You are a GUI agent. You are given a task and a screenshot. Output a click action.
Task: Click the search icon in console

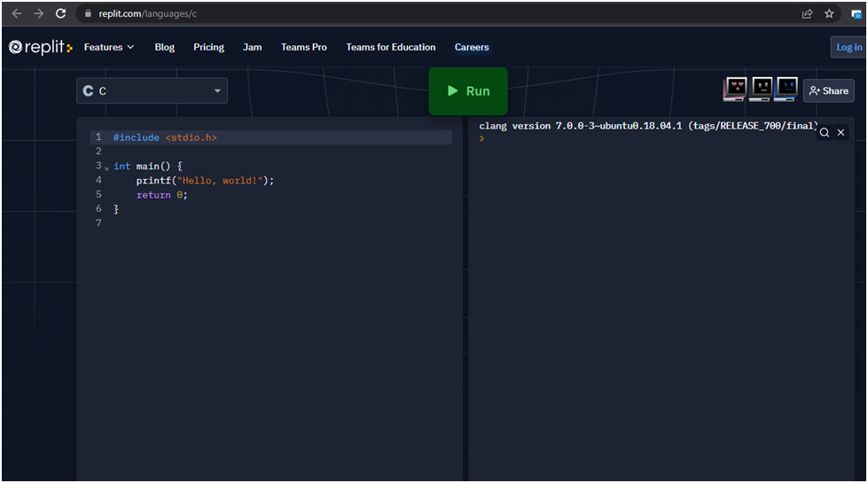[x=824, y=132]
